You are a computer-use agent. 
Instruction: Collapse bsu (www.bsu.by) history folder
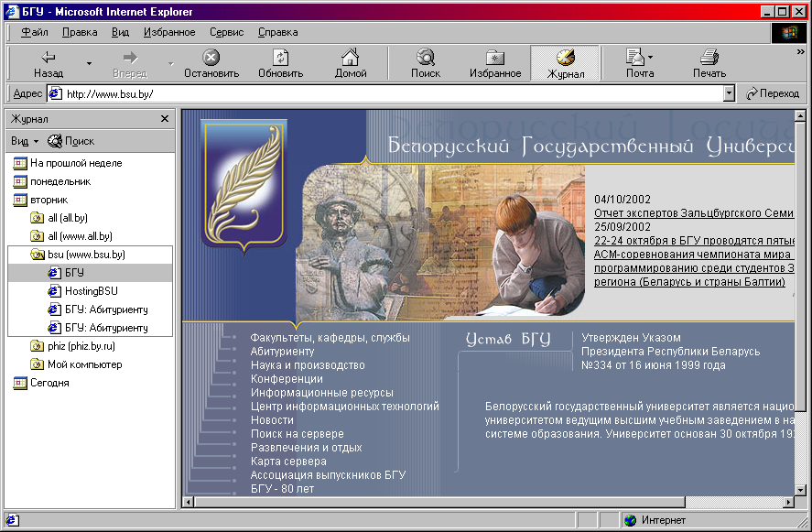(x=77, y=255)
